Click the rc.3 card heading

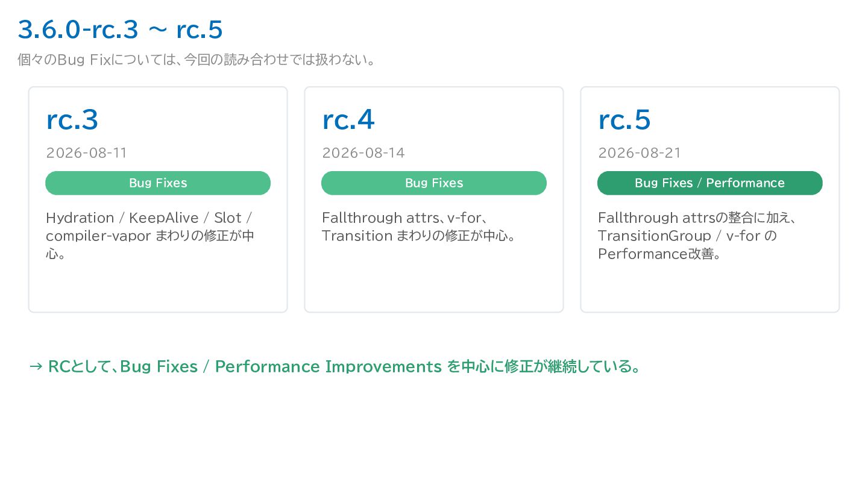[72, 120]
